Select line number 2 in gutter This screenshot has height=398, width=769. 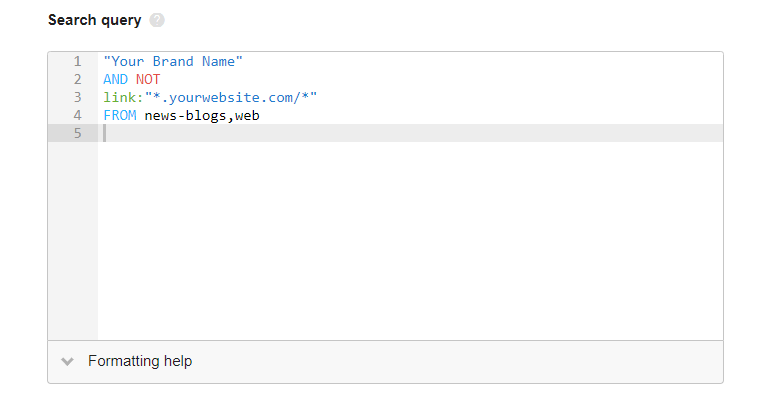point(77,79)
